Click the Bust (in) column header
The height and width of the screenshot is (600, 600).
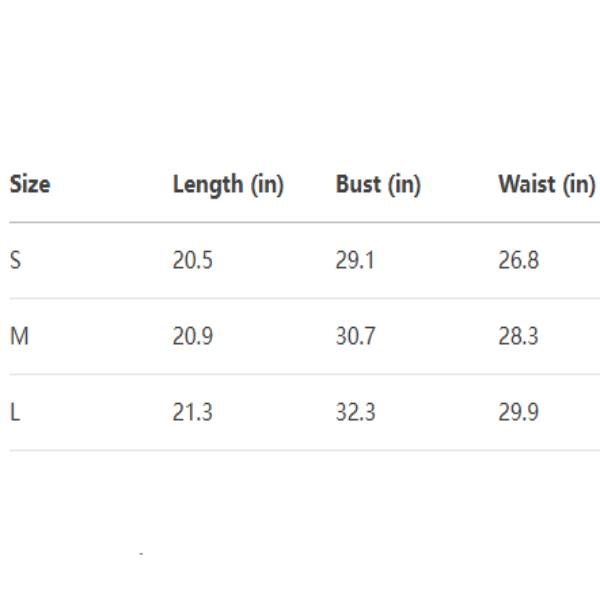[378, 185]
